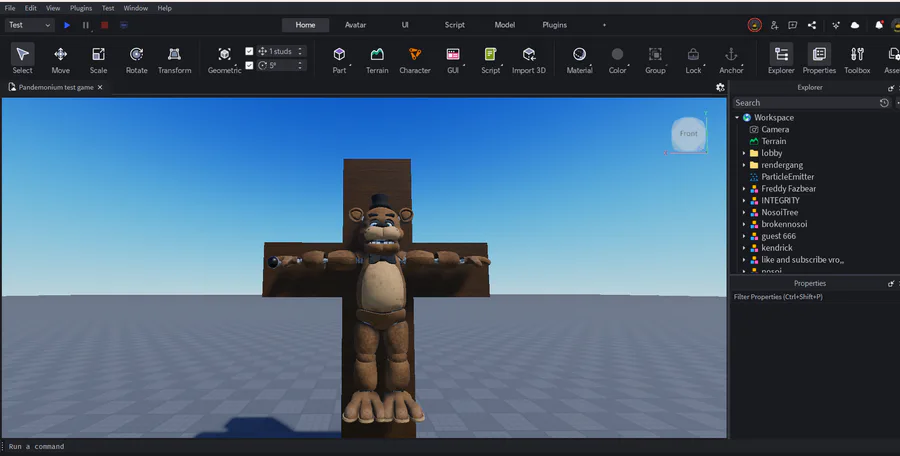Click the collaborator invite icon
The width and height of the screenshot is (900, 456).
click(774, 25)
